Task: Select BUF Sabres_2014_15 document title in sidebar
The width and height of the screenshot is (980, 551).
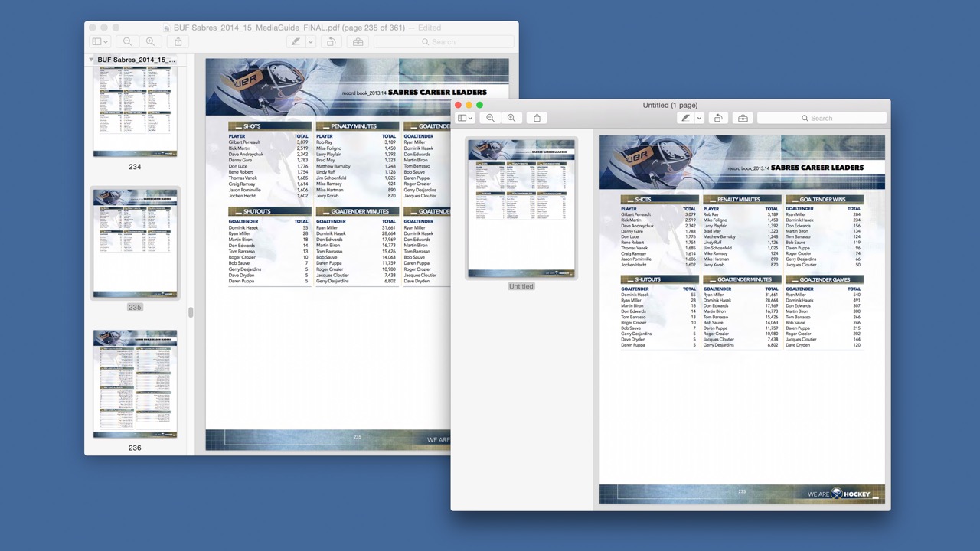Action: [x=136, y=60]
